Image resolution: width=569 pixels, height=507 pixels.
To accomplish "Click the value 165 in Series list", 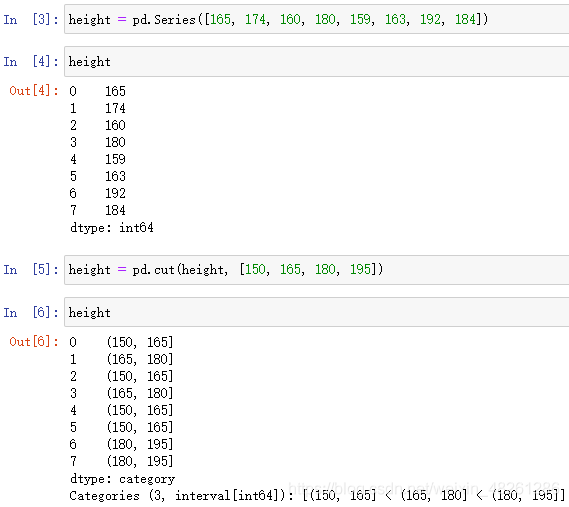I will [x=220, y=19].
